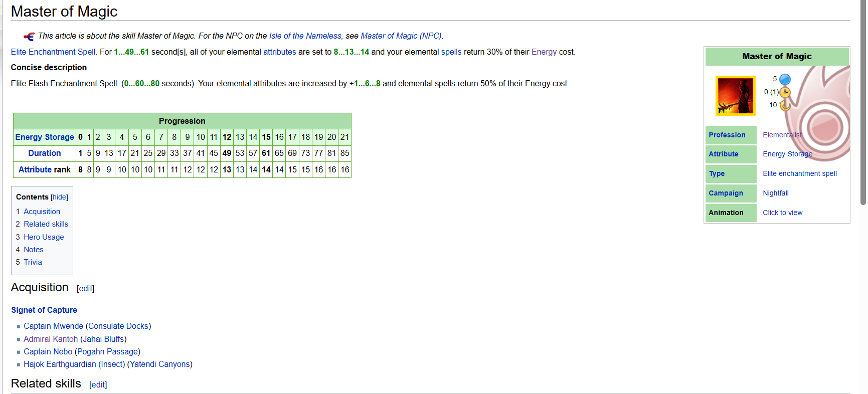
Task: Open Elementalist profession link
Action: coord(782,135)
